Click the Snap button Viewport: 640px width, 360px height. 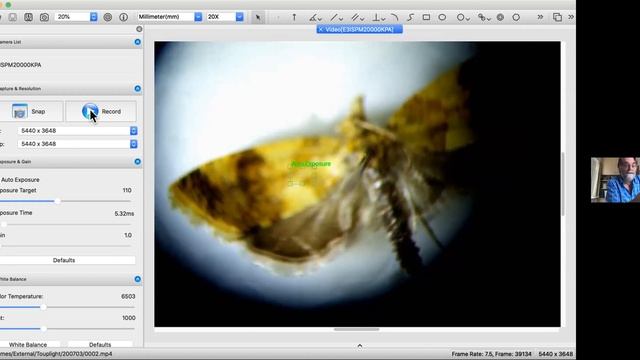(31, 111)
